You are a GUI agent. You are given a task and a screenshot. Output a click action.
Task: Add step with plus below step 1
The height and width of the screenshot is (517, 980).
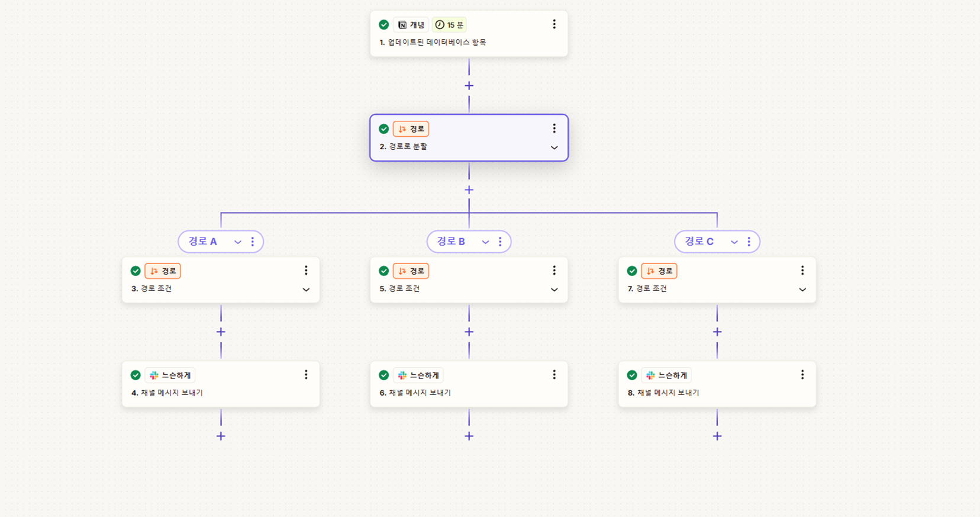point(469,86)
